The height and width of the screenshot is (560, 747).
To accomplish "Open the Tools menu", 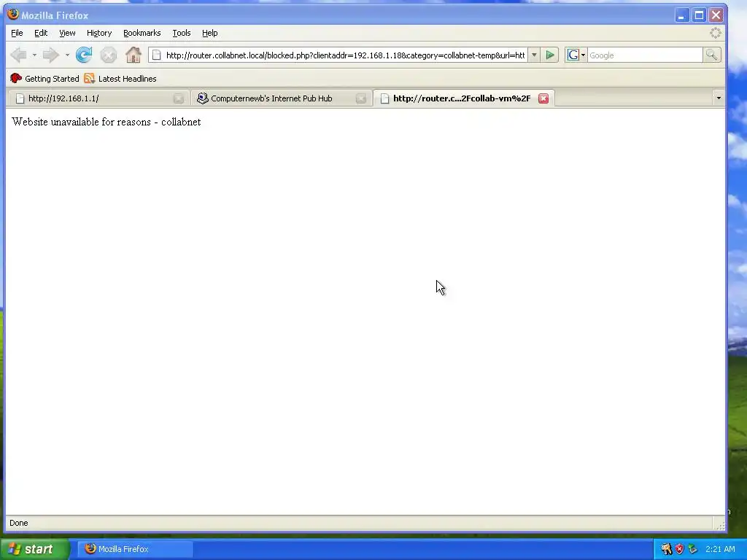I will pos(182,33).
